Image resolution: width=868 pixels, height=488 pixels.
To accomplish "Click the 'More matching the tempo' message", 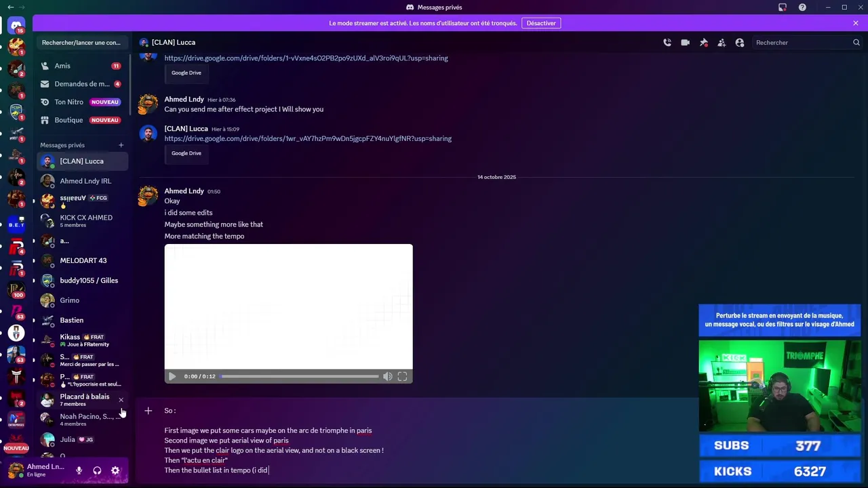I will 204,237.
